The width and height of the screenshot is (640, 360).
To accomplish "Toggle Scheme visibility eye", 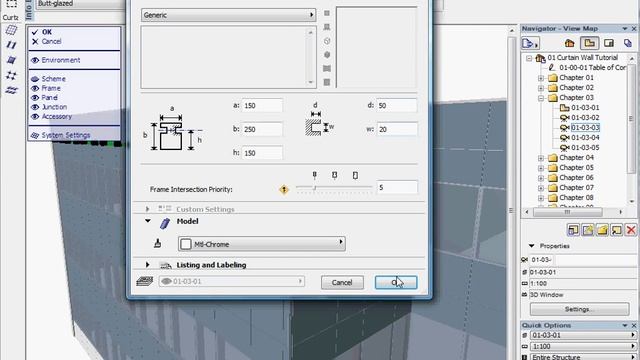I will coord(35,79).
